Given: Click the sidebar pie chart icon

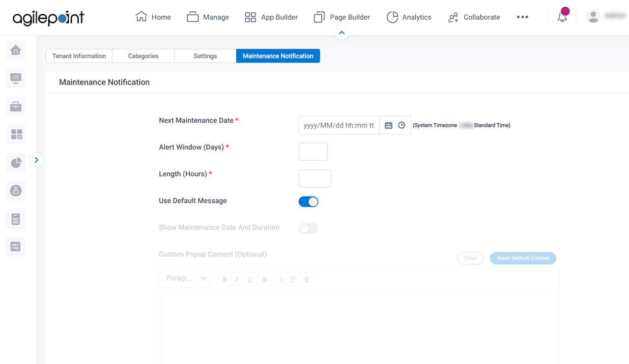Looking at the screenshot, I should click(16, 163).
